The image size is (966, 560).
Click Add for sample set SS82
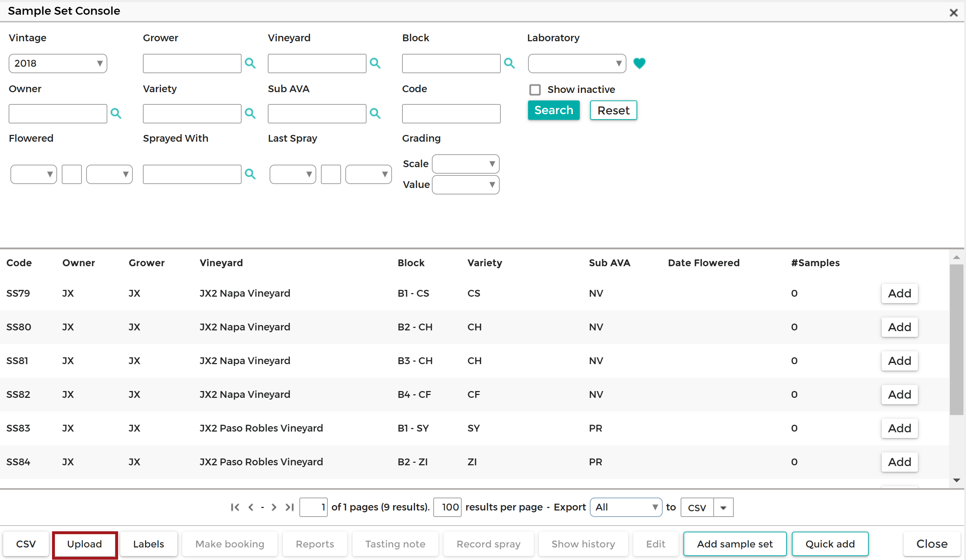pos(899,395)
